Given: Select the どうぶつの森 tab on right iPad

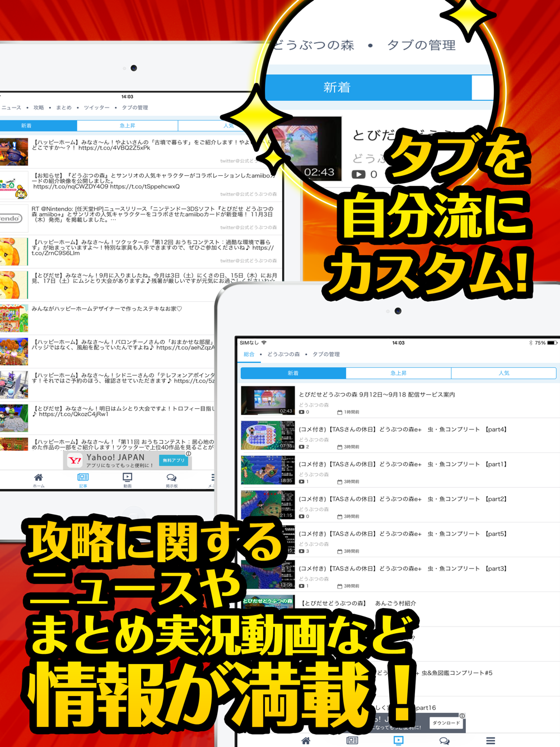Looking at the screenshot, I should (x=283, y=354).
